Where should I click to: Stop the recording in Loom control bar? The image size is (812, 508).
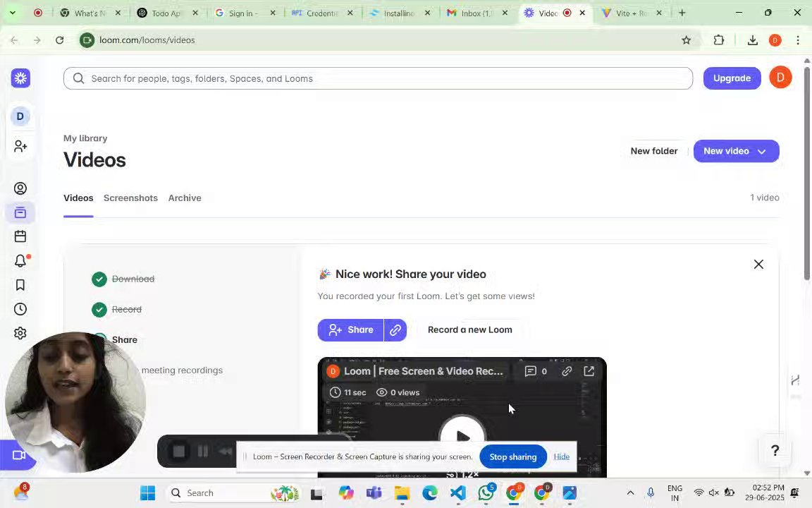coord(179,452)
